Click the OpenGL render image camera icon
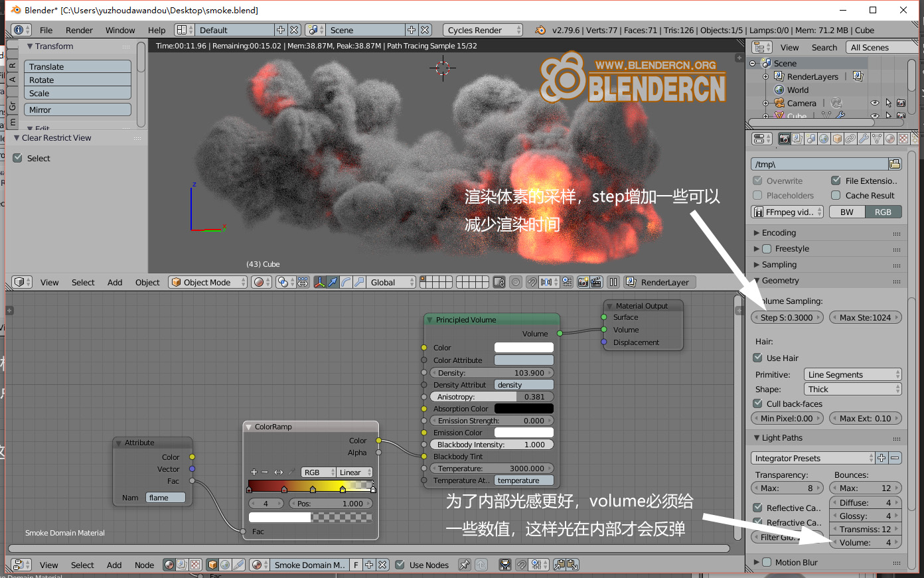 point(583,282)
